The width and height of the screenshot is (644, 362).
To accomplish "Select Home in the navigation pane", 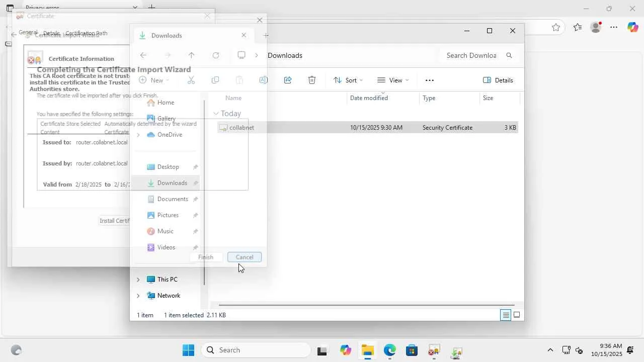I will click(x=166, y=103).
